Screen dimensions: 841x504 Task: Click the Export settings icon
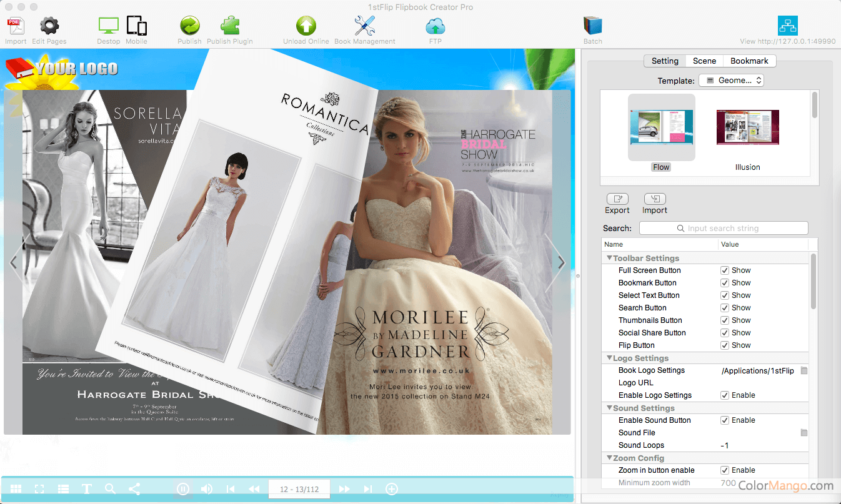tap(617, 199)
